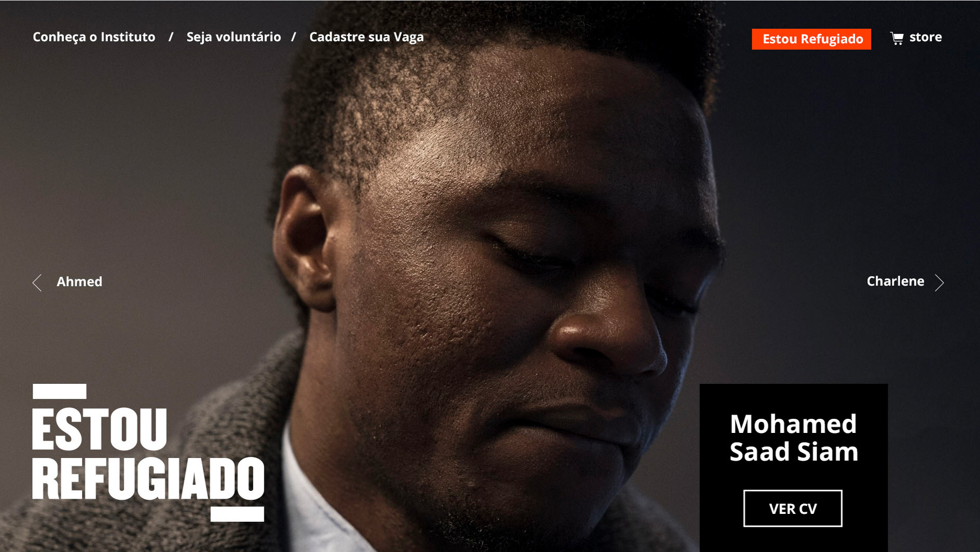
Task: Click the ESTOU logo word
Action: click(x=100, y=429)
